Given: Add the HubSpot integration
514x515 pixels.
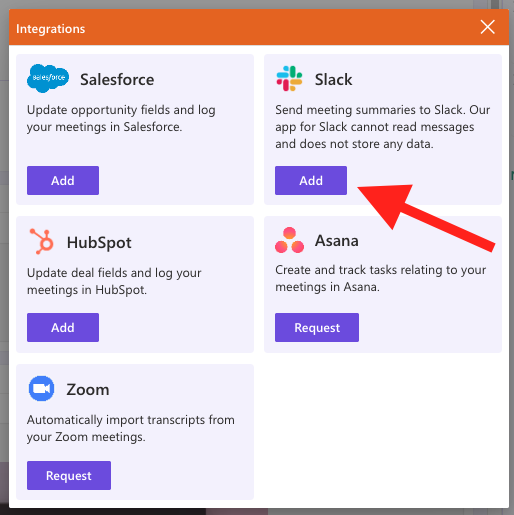Looking at the screenshot, I should [x=63, y=327].
